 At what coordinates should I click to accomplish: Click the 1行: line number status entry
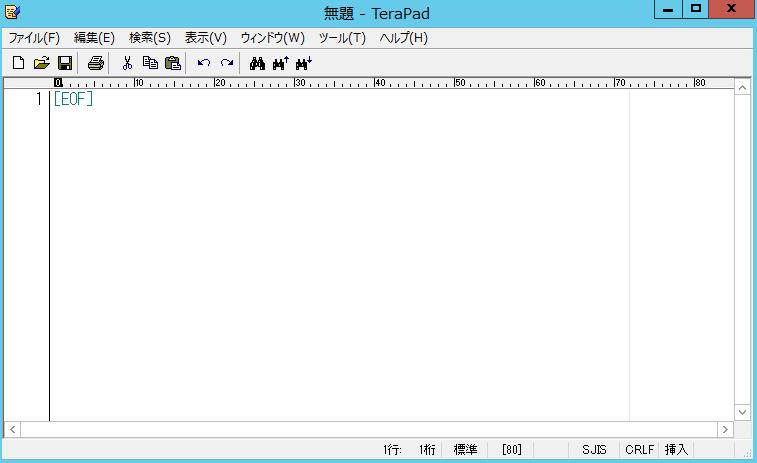point(392,449)
